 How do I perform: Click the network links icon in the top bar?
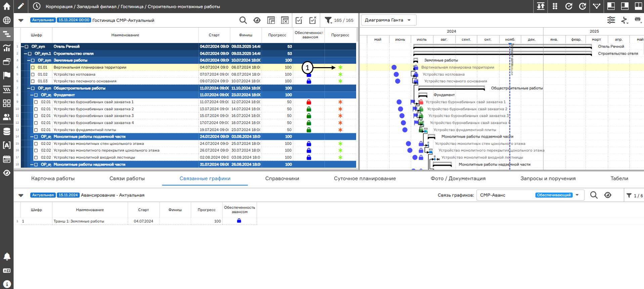coord(597,6)
